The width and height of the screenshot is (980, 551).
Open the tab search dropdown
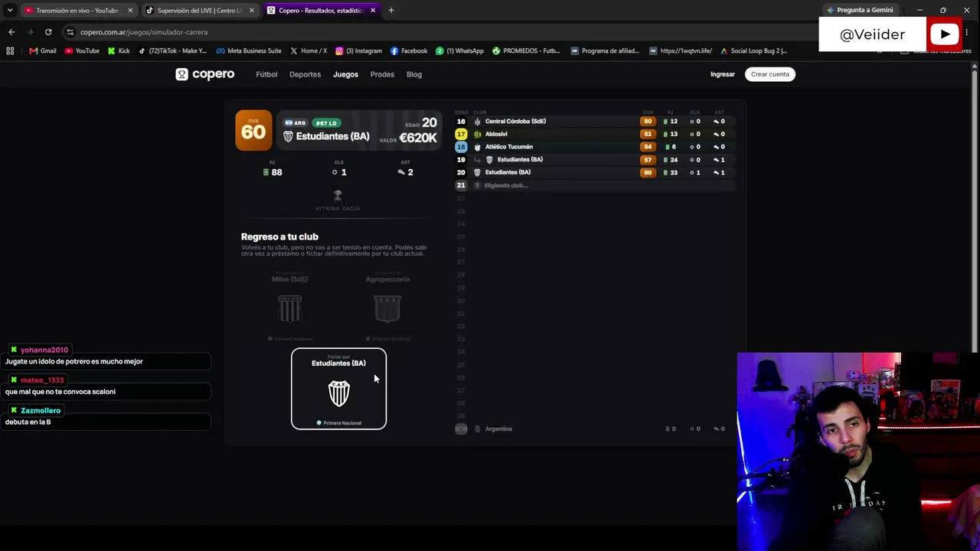(x=10, y=10)
